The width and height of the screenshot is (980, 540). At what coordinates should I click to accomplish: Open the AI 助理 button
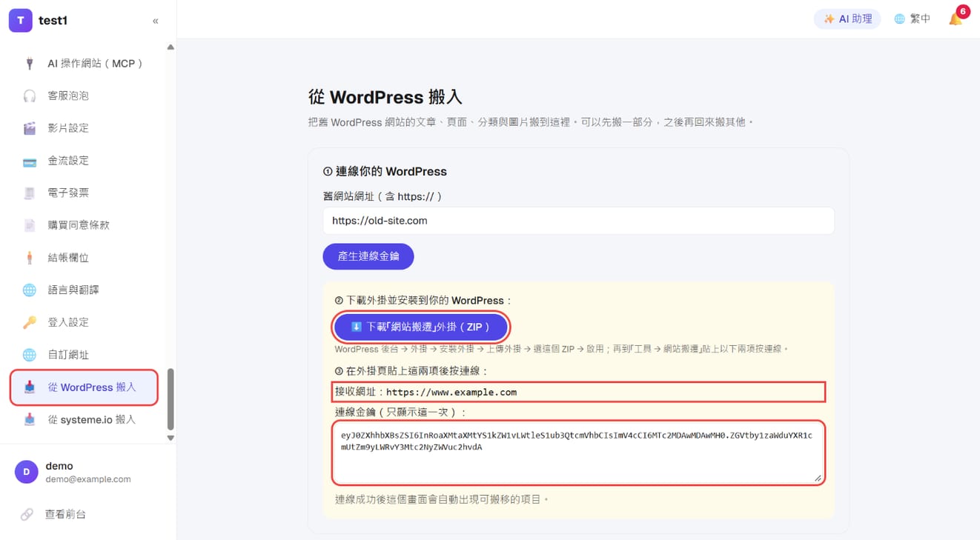847,19
